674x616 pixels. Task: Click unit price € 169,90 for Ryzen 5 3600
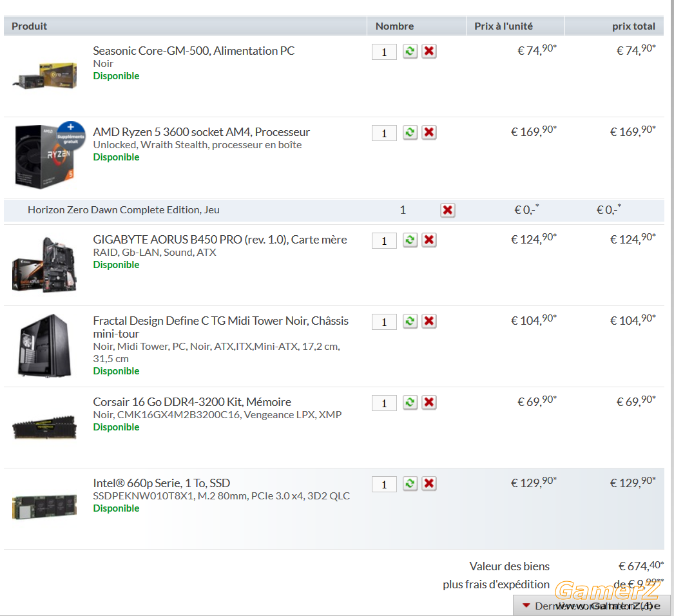click(x=534, y=131)
